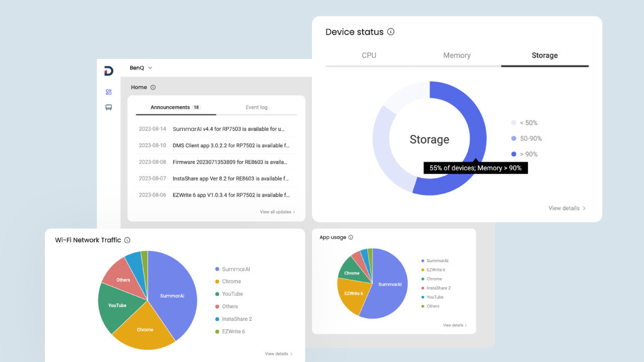This screenshot has height=362, width=644.
Task: Open the BenQ organization dropdown
Action: coord(140,68)
